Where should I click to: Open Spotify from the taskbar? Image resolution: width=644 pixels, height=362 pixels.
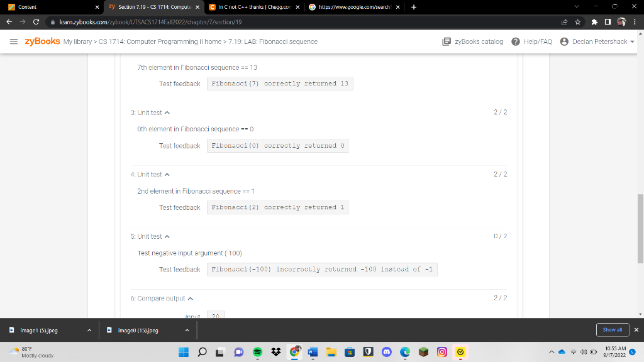pos(257,352)
